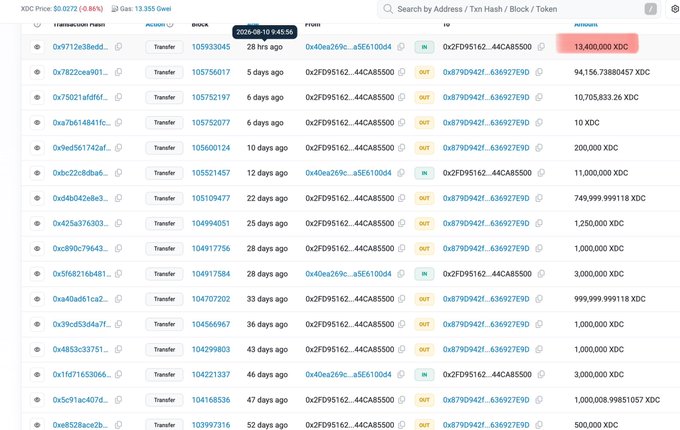The width and height of the screenshot is (680, 430).
Task: Click the Action column help icon
Action: 170,25
